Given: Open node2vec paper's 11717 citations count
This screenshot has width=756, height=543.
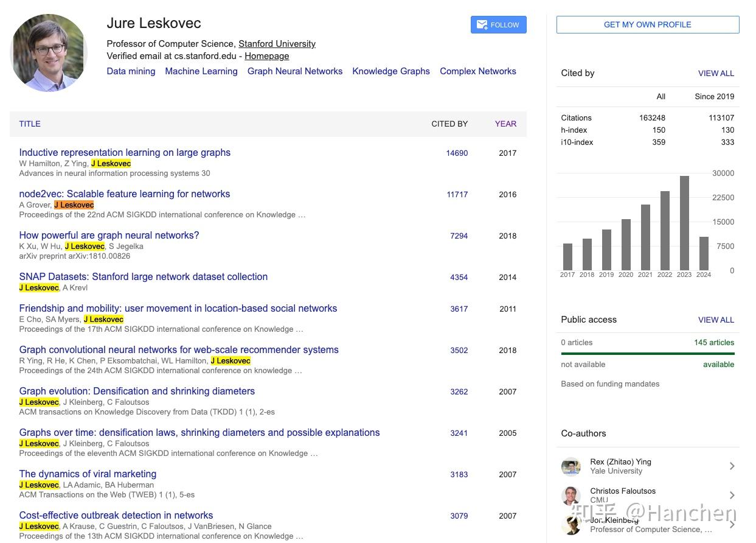Looking at the screenshot, I should click(x=457, y=195).
